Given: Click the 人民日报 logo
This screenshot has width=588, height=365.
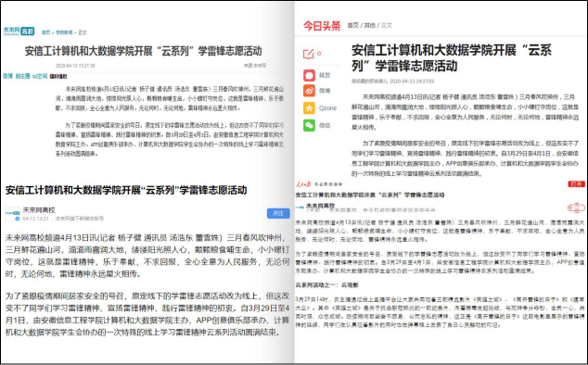Looking at the screenshot, I should tap(303, 184).
